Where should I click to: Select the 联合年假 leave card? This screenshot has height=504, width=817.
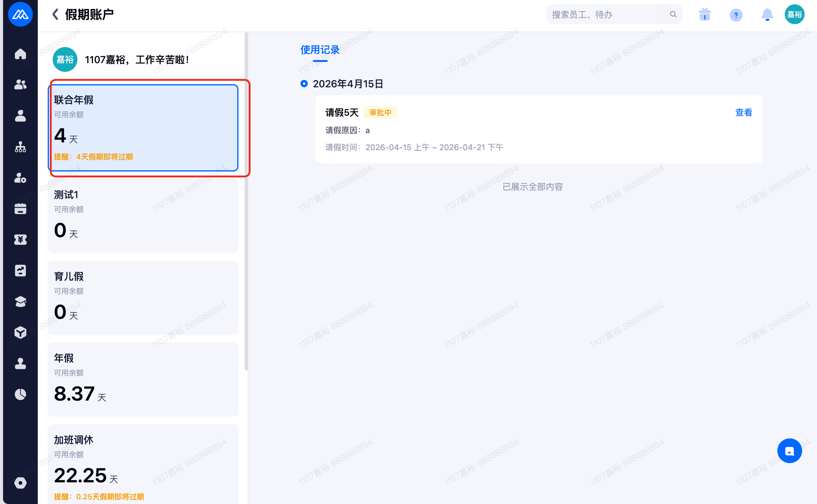pyautogui.click(x=143, y=128)
